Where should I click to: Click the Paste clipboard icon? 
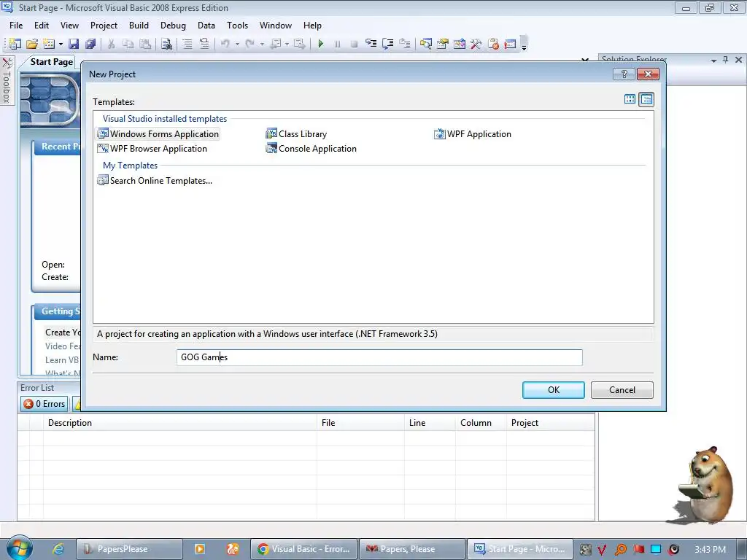(x=145, y=44)
